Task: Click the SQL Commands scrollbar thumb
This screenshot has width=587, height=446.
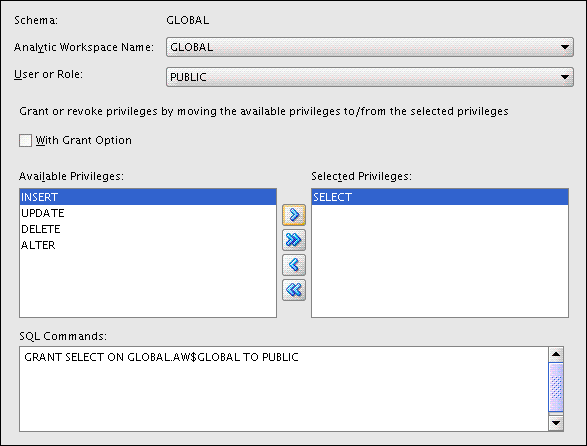Action: [556, 387]
